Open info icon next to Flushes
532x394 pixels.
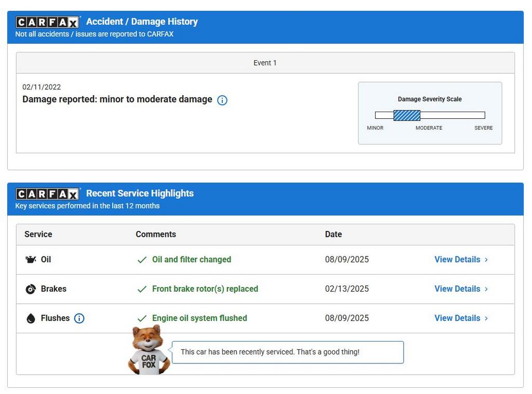79,318
